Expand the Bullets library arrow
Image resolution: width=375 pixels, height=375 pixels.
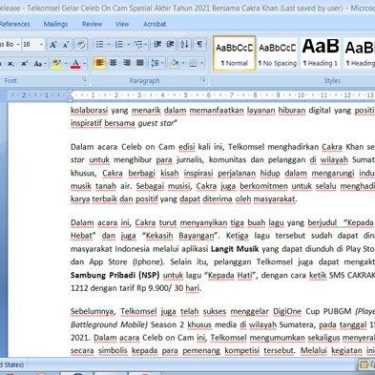click(109, 44)
